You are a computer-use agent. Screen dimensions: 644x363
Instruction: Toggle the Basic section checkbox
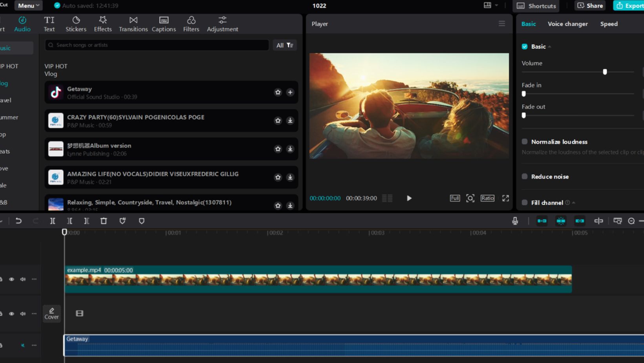tap(525, 46)
